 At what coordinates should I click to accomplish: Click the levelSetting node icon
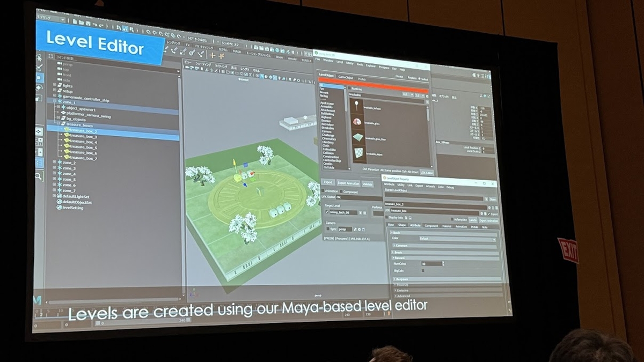59,208
